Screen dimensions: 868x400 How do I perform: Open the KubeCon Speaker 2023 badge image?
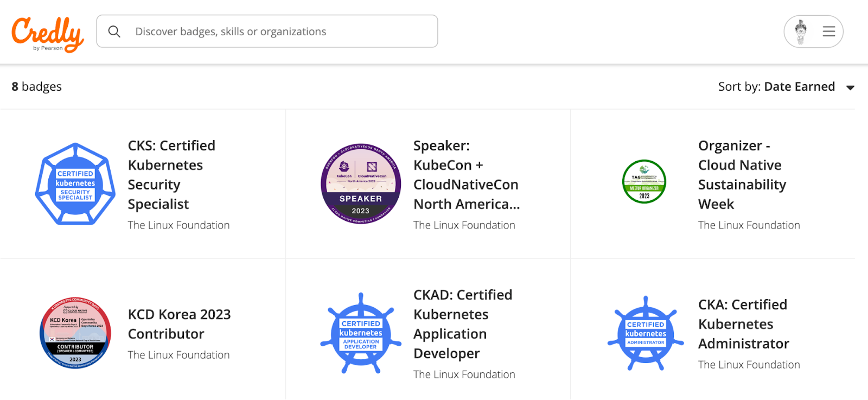click(361, 183)
